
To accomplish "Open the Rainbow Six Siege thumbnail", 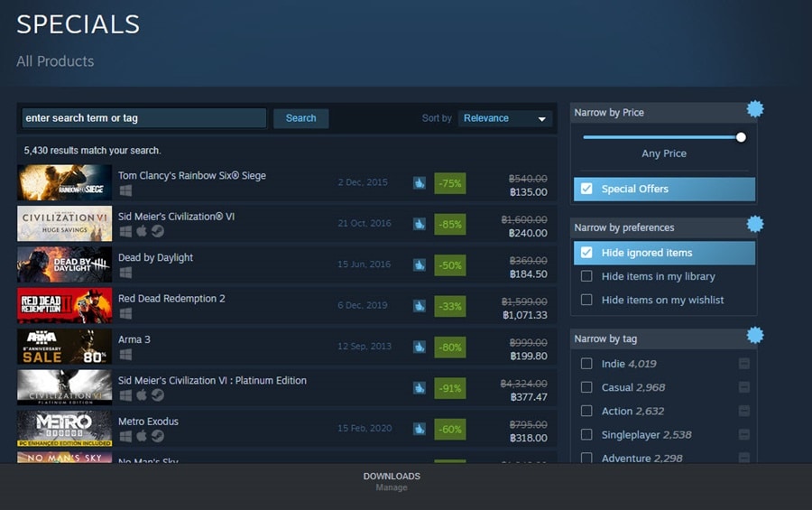I will [64, 183].
